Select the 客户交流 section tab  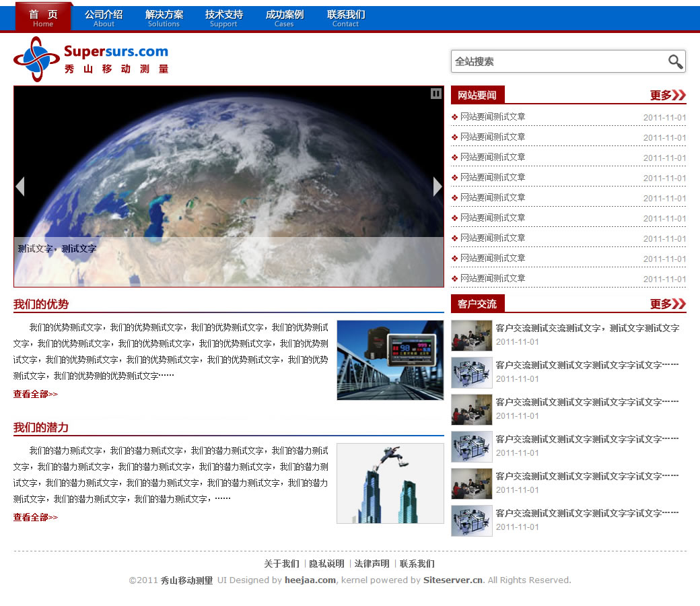click(477, 304)
